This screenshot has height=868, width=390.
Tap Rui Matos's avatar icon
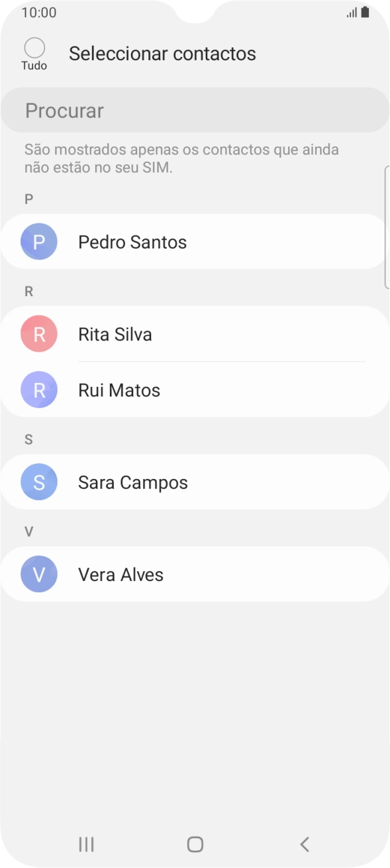coord(38,390)
